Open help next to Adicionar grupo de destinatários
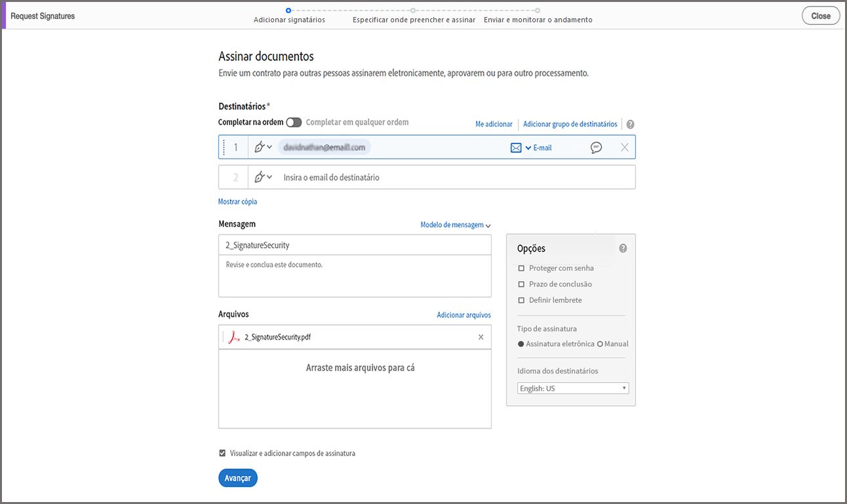Viewport: 847px width, 504px height. [631, 124]
